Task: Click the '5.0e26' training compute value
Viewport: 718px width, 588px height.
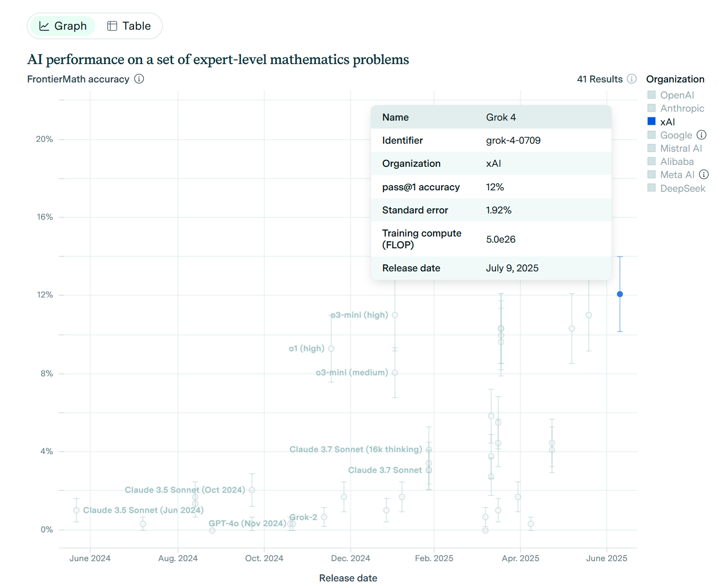Action: click(501, 239)
